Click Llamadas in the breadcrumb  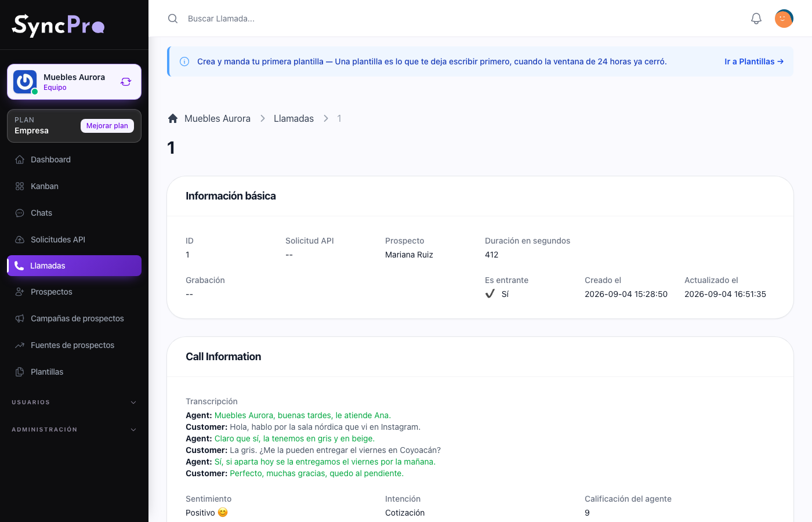293,118
